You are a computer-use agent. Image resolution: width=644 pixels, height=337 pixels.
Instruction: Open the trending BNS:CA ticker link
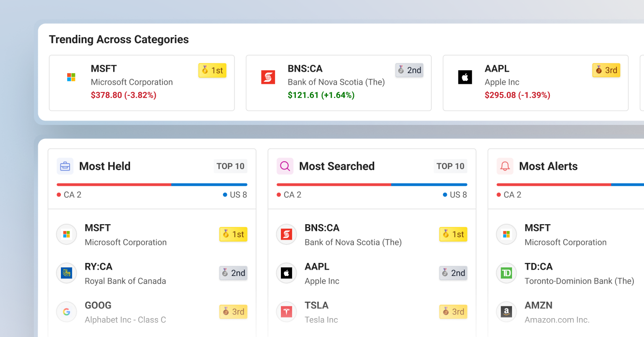point(305,69)
